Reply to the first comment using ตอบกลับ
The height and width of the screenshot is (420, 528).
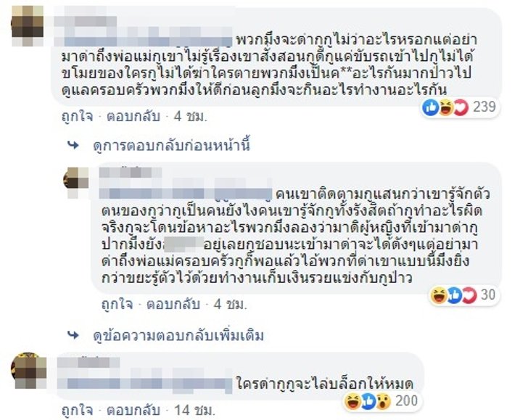pos(133,117)
